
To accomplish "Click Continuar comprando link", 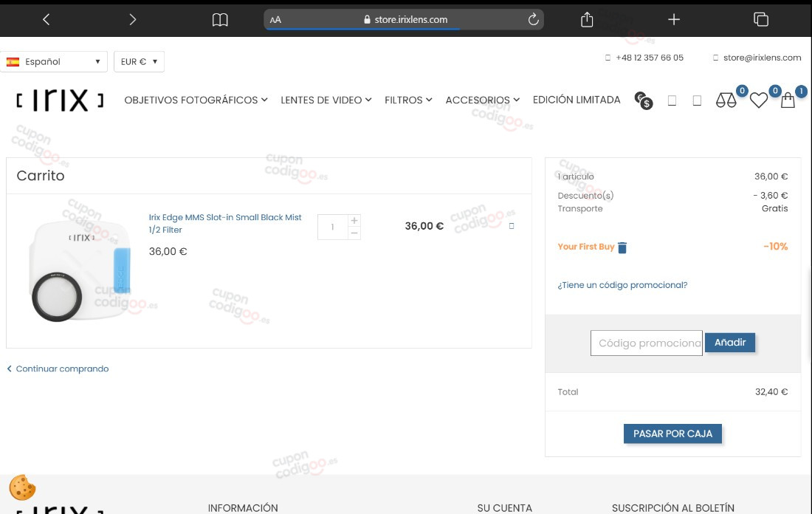I will pos(58,369).
